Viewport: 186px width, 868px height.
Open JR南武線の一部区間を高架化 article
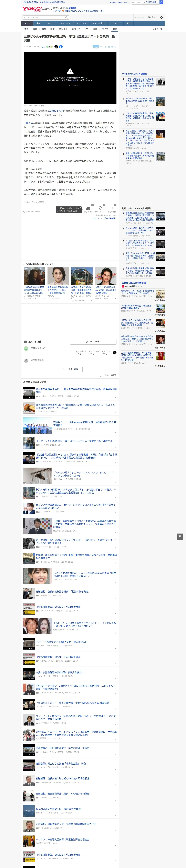coord(62,748)
